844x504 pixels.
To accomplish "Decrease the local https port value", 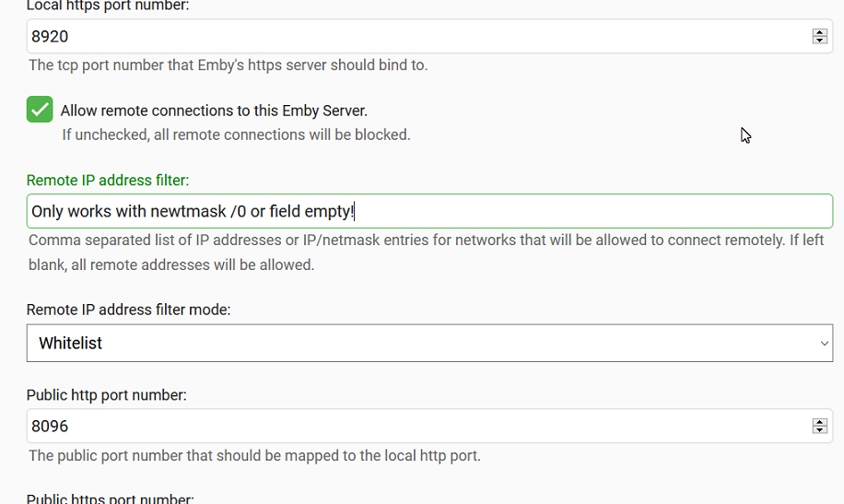I will click(819, 41).
